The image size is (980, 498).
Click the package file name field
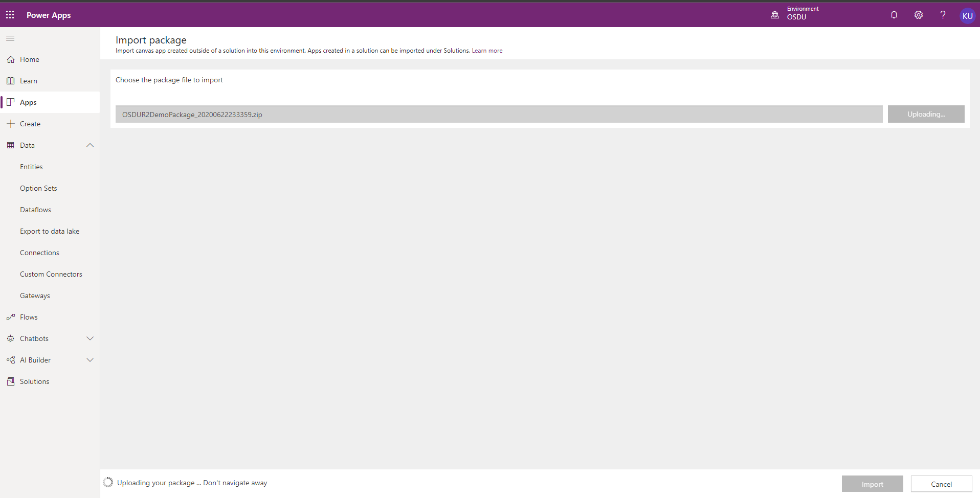click(499, 114)
